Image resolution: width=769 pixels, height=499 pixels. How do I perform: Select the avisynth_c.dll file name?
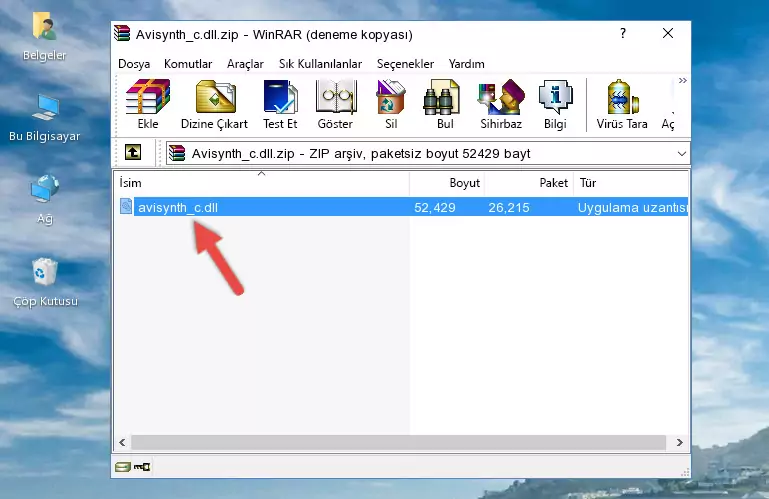coord(178,208)
